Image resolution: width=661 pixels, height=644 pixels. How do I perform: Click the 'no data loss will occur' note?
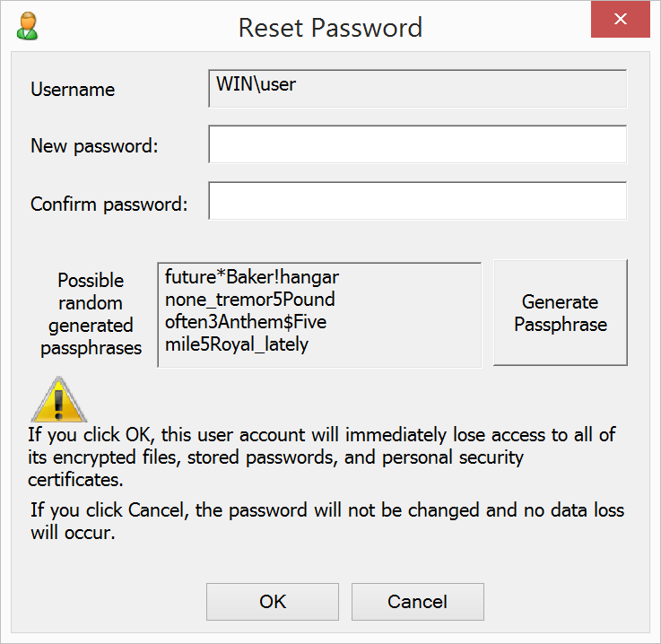pos(326,521)
